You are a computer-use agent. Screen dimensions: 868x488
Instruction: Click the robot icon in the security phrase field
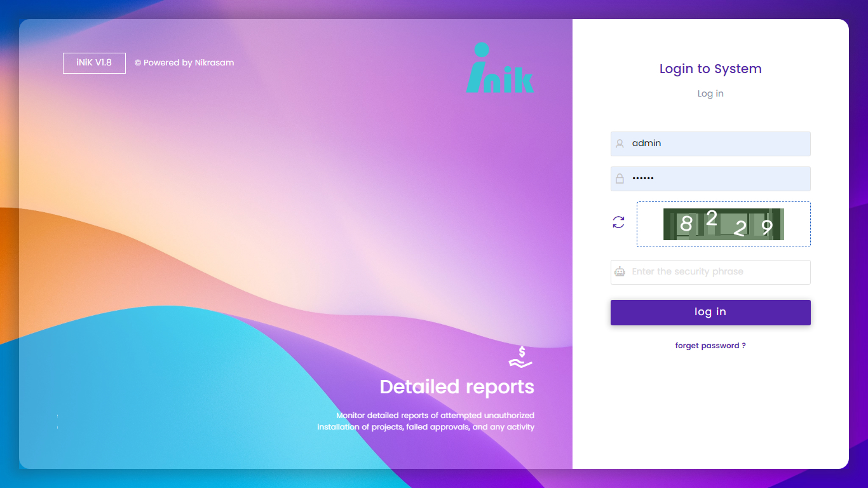[620, 272]
